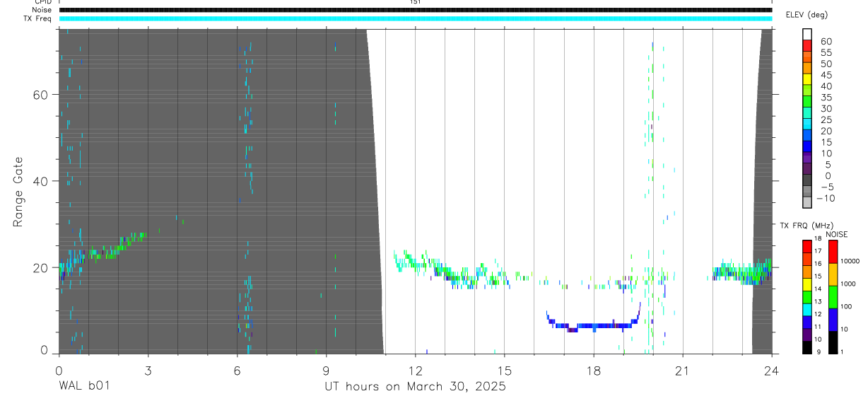
Task: Click the red top cell of TX FRQ bar
Action: pyautogui.click(x=807, y=245)
